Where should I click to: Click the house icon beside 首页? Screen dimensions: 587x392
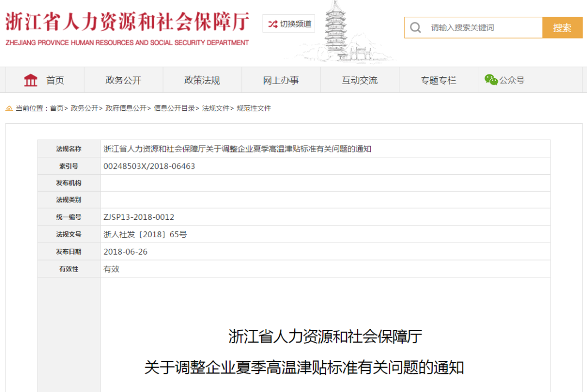[31, 80]
